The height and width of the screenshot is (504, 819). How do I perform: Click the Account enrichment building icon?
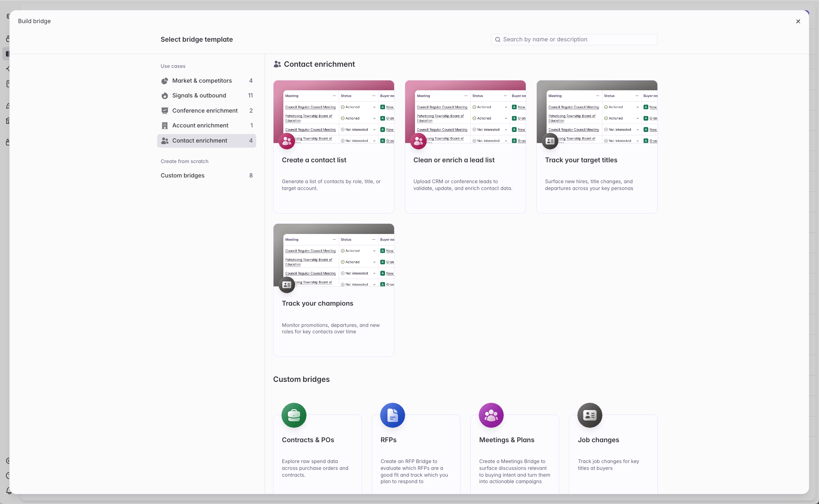pos(165,126)
